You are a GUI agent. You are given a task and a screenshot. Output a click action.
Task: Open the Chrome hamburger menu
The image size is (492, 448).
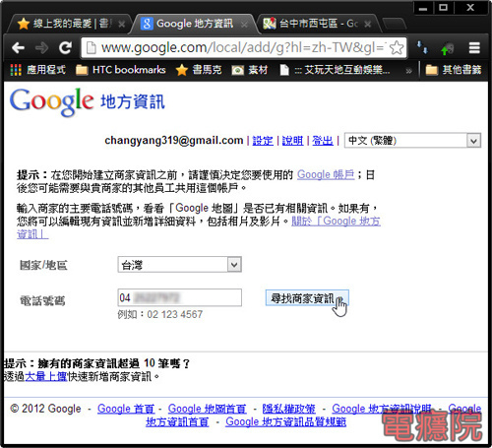click(474, 48)
